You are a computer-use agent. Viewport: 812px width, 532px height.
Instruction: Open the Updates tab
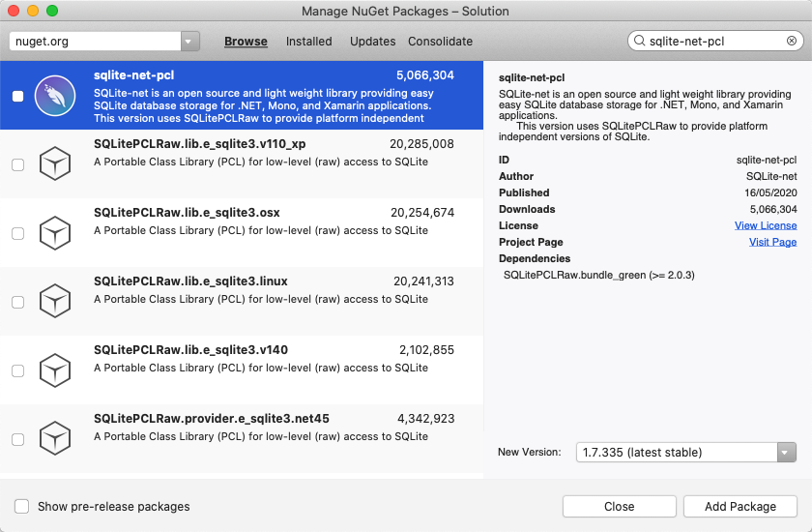coord(372,42)
